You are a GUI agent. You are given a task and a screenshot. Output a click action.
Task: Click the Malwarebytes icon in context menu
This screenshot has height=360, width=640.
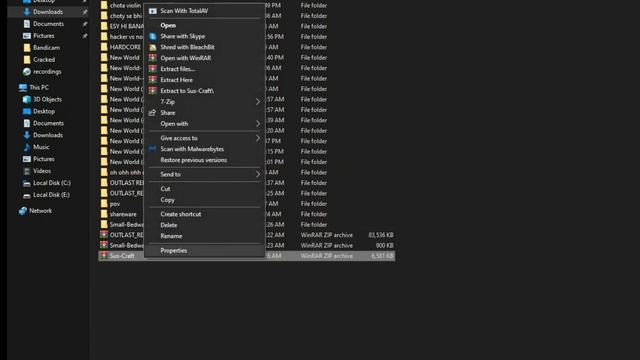pyautogui.click(x=153, y=149)
